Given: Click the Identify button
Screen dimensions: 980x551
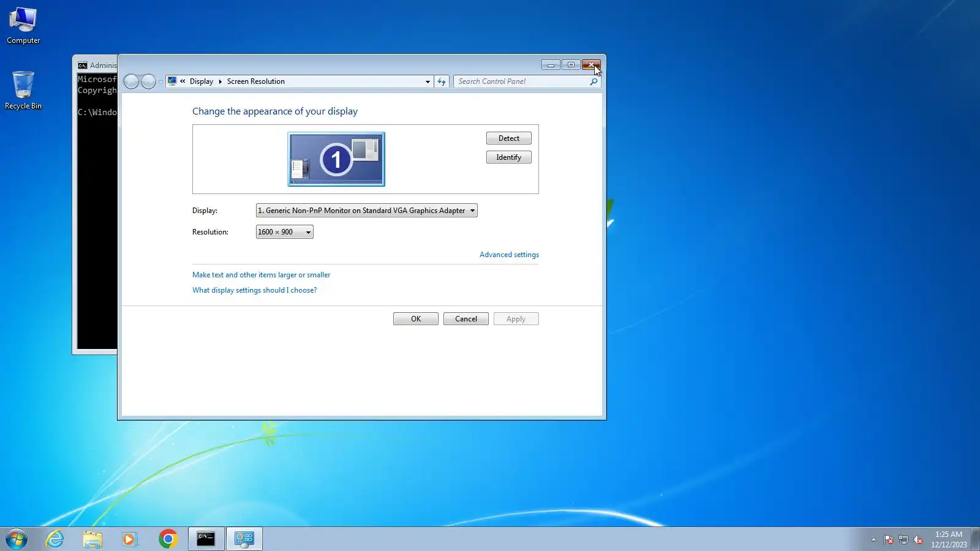Looking at the screenshot, I should [x=509, y=157].
